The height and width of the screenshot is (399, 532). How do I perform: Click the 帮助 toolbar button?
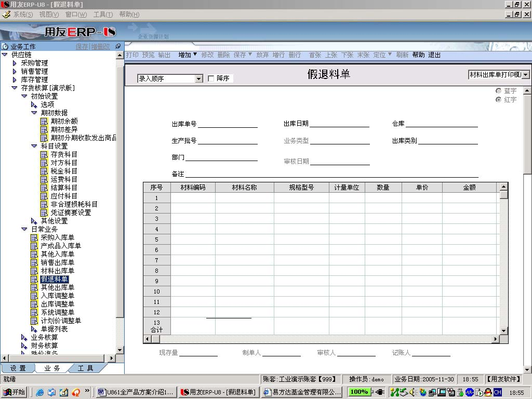pos(419,55)
